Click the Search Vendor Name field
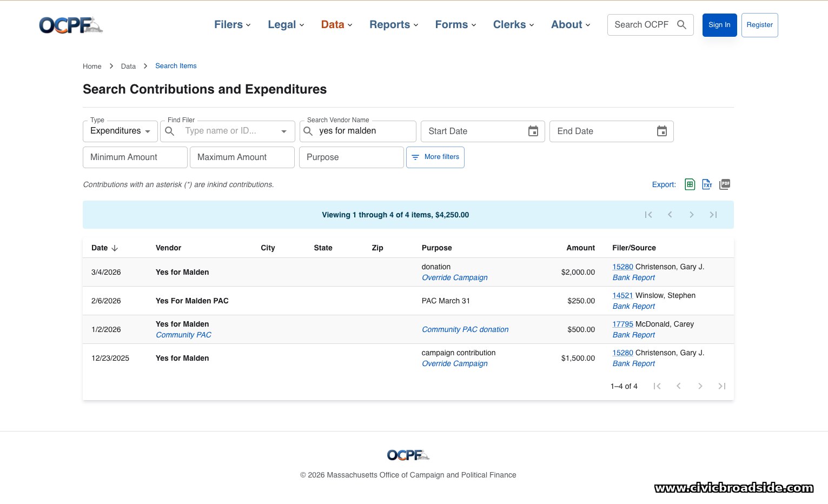Screen dimensions: 828x504 click(358, 131)
